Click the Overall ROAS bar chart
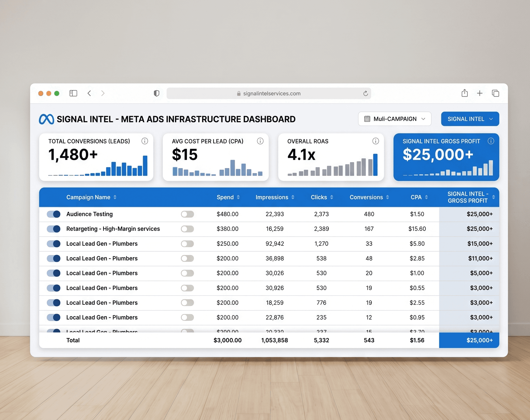Image resolution: width=530 pixels, height=420 pixels. tap(333, 165)
